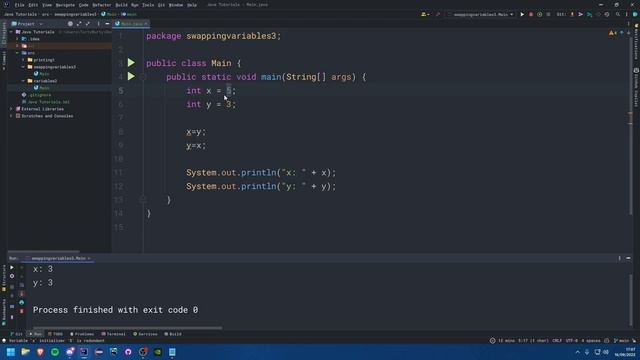Open the TODO tool window tab
Screen dimensions: 640x360
click(x=56, y=334)
